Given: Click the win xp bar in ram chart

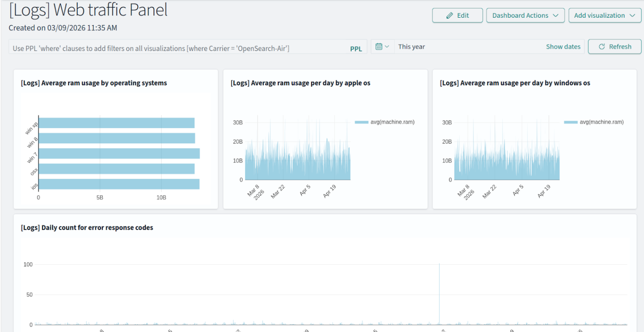Looking at the screenshot, I should (117, 123).
